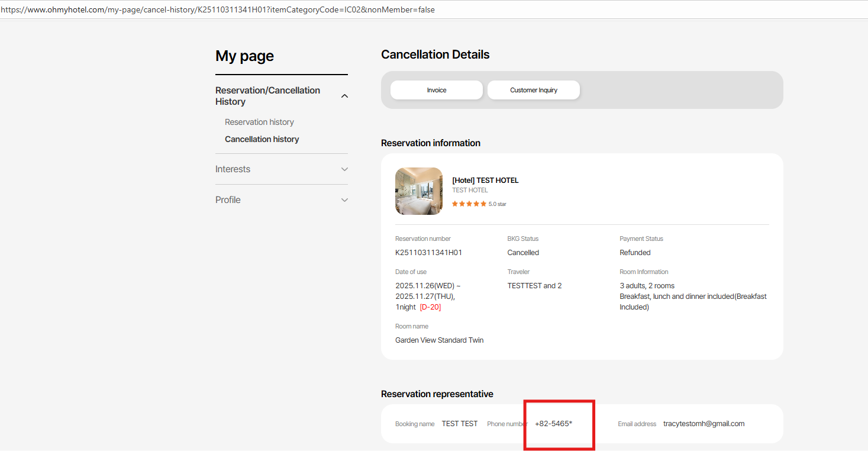Click Reservation/Cancellation History menu heading

pyautogui.click(x=267, y=96)
